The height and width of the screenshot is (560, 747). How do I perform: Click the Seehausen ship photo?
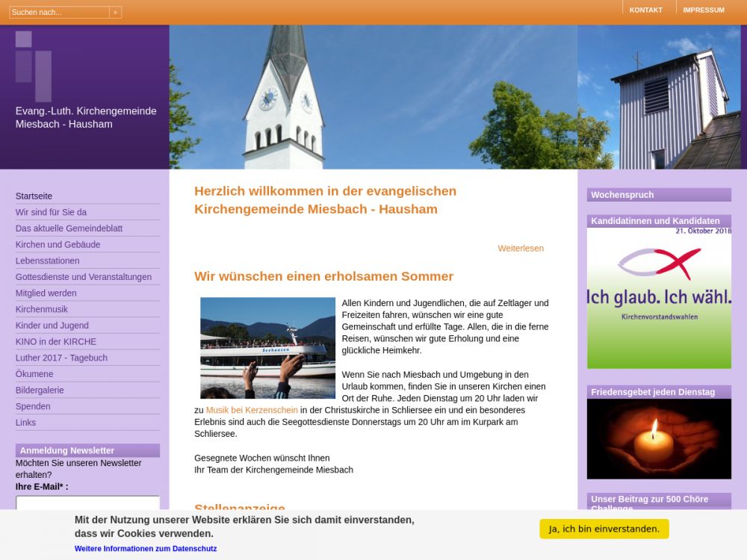tap(267, 348)
